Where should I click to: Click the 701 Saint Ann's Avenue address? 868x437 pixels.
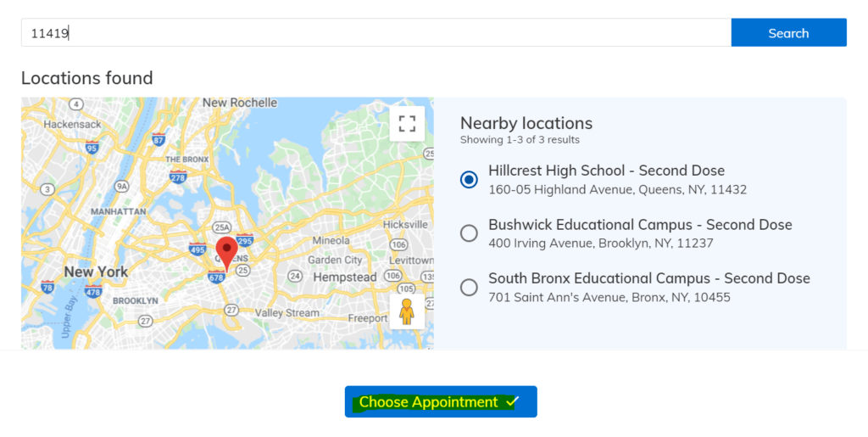coord(609,298)
